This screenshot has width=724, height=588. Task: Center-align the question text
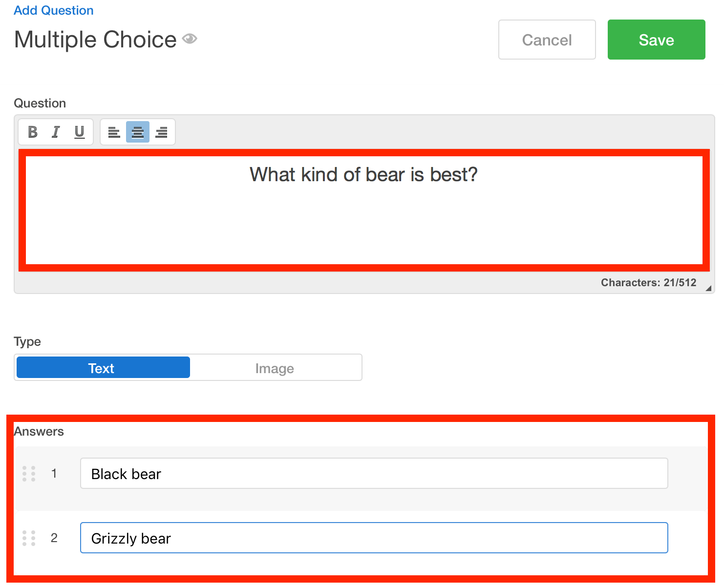click(137, 132)
